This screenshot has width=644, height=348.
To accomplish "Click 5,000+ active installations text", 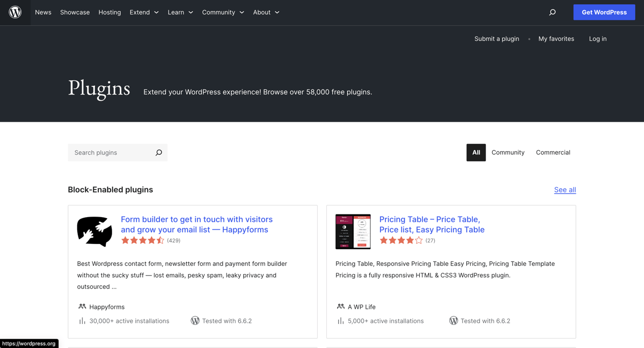I will click(386, 321).
